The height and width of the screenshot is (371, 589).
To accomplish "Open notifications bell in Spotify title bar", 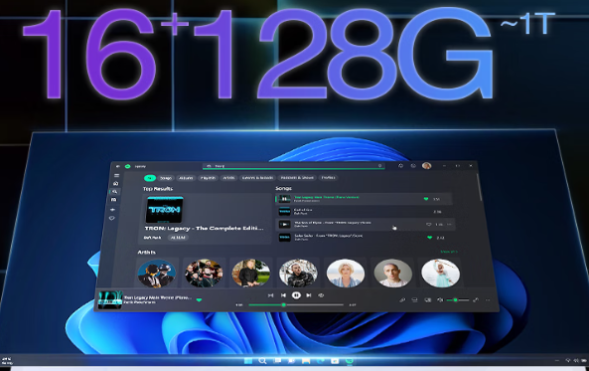I will pyautogui.click(x=401, y=166).
